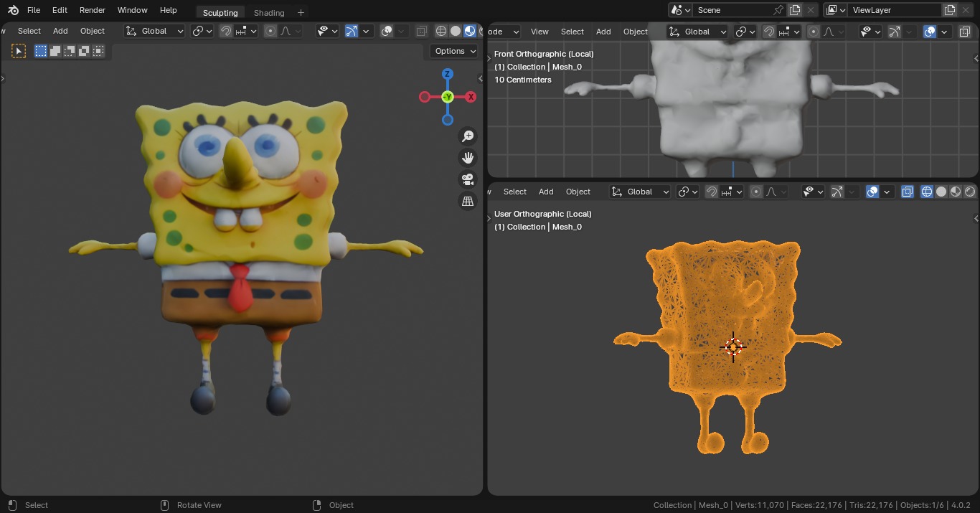Toggle gizmo display in left viewport
The image size is (980, 513).
tap(351, 31)
